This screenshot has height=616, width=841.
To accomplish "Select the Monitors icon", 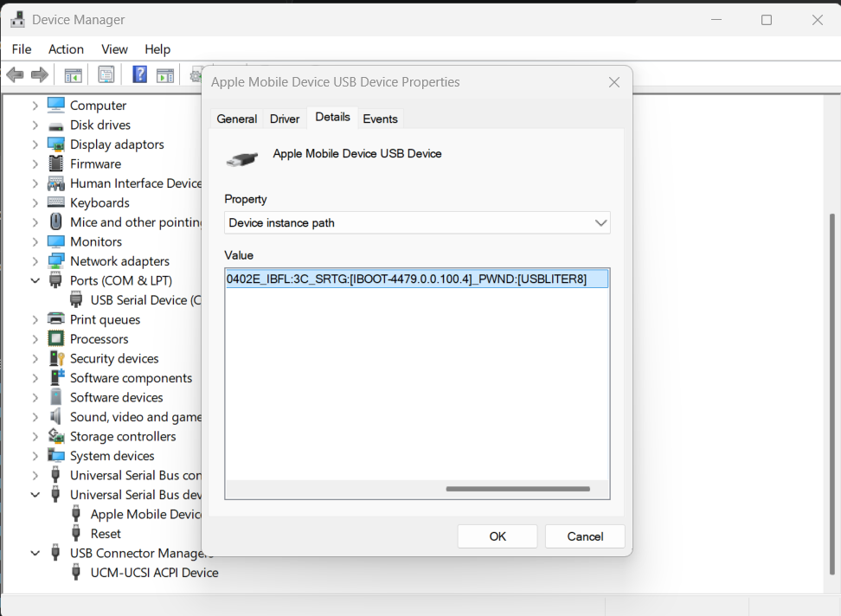I will tap(55, 241).
